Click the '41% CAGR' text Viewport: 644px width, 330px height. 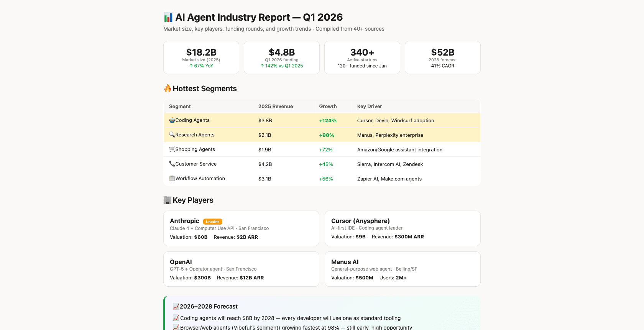click(x=443, y=66)
